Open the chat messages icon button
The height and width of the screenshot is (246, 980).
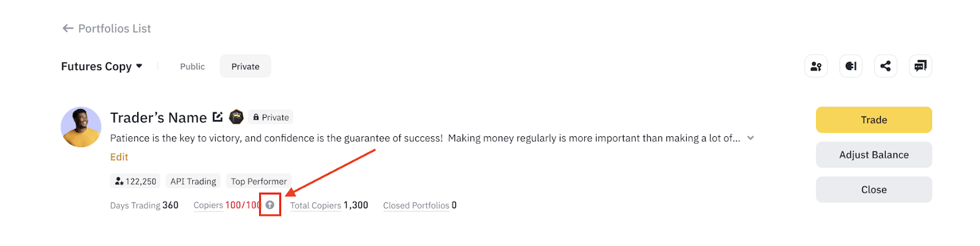click(x=921, y=66)
